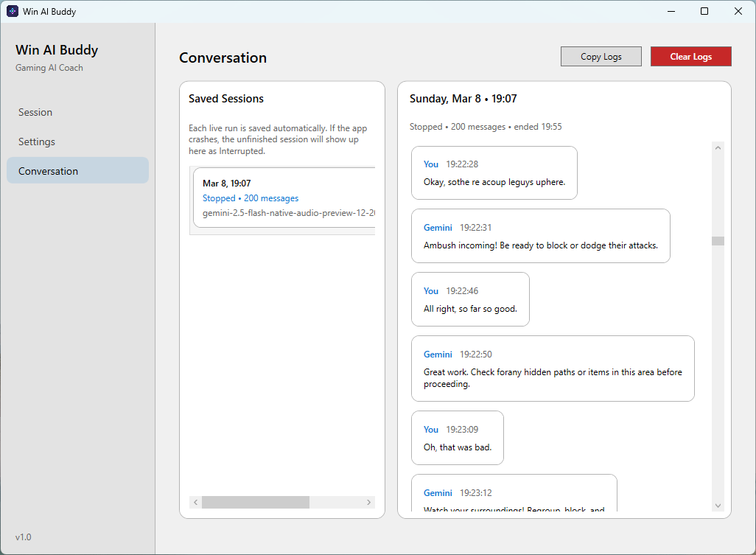Minimize the Win AI Buddy window
Screen dimensions: 756x555
coord(671,11)
